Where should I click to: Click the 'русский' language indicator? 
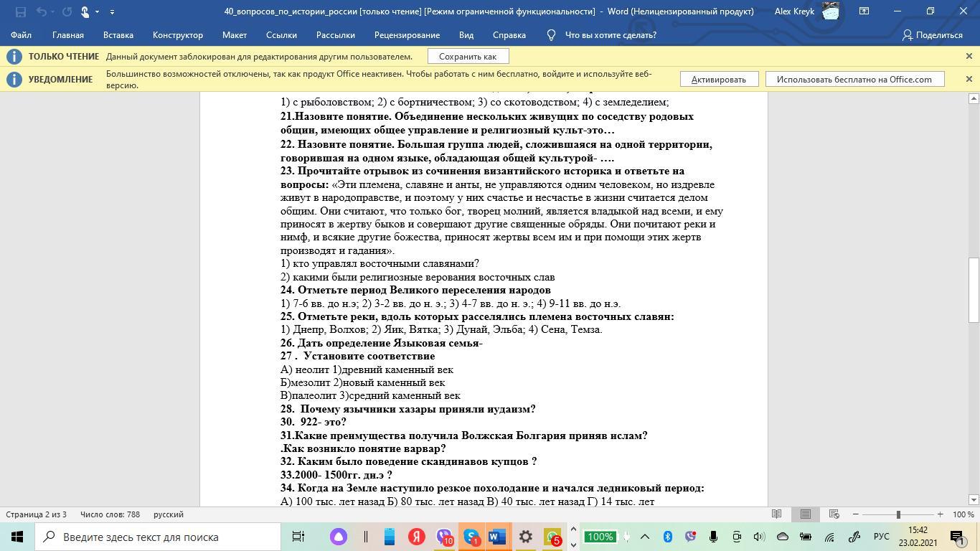point(169,514)
